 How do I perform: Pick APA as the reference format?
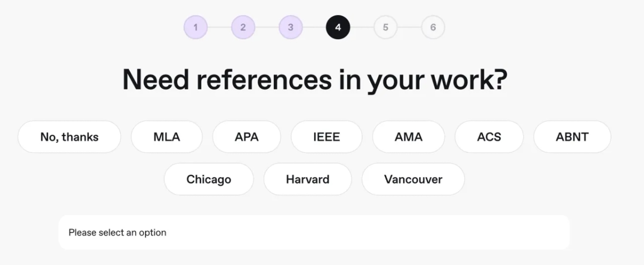pyautogui.click(x=246, y=137)
